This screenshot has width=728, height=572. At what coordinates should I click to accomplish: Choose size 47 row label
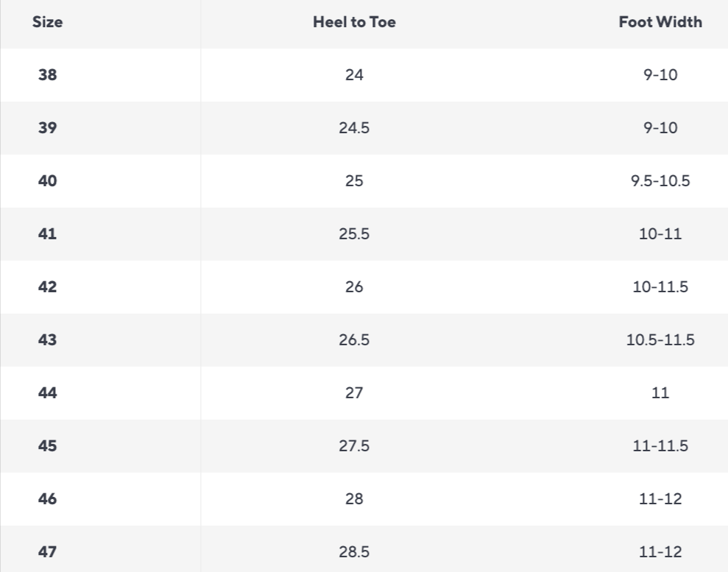(48, 552)
